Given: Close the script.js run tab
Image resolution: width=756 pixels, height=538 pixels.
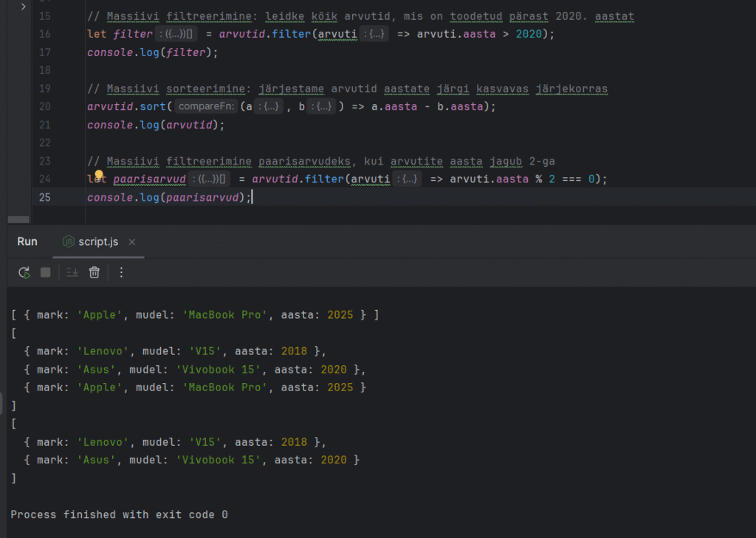Looking at the screenshot, I should [132, 242].
